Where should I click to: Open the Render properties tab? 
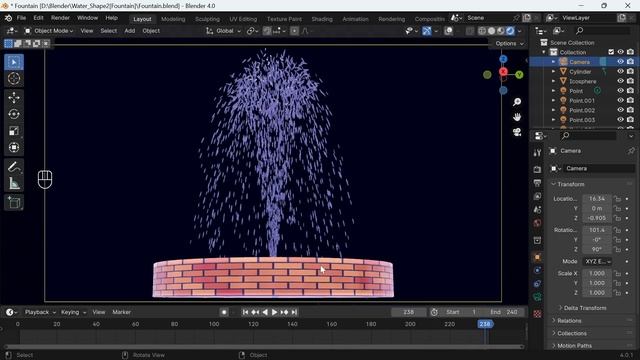(537, 169)
